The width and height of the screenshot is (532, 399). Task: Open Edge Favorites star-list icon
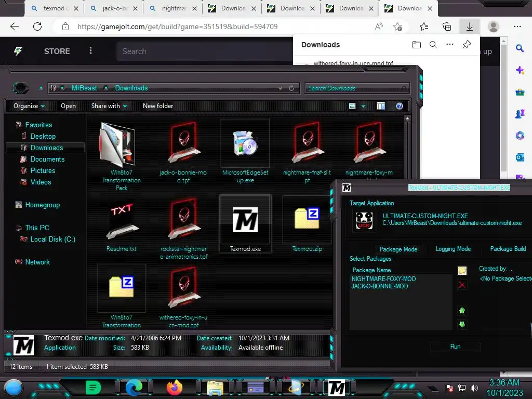click(x=424, y=26)
